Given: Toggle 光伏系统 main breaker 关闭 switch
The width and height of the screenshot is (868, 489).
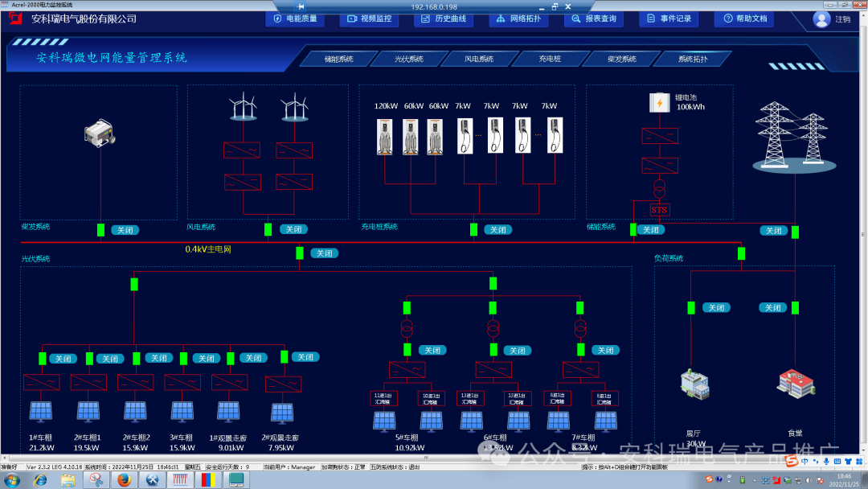Looking at the screenshot, I should (x=325, y=253).
